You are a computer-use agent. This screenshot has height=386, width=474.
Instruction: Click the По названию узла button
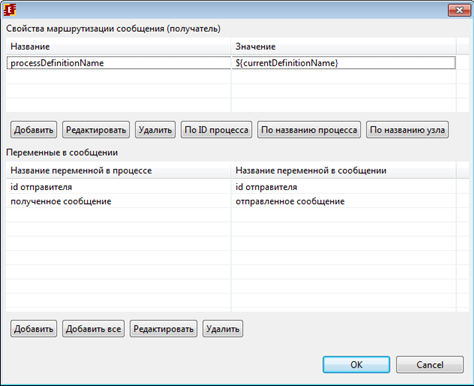tap(407, 130)
